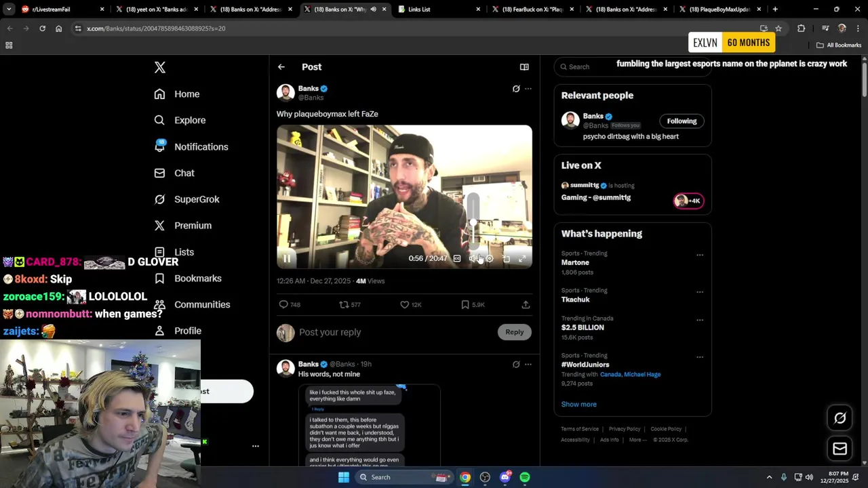
Task: Switch to the PlaqueBoyMaxUpdate tab
Action: point(720,9)
